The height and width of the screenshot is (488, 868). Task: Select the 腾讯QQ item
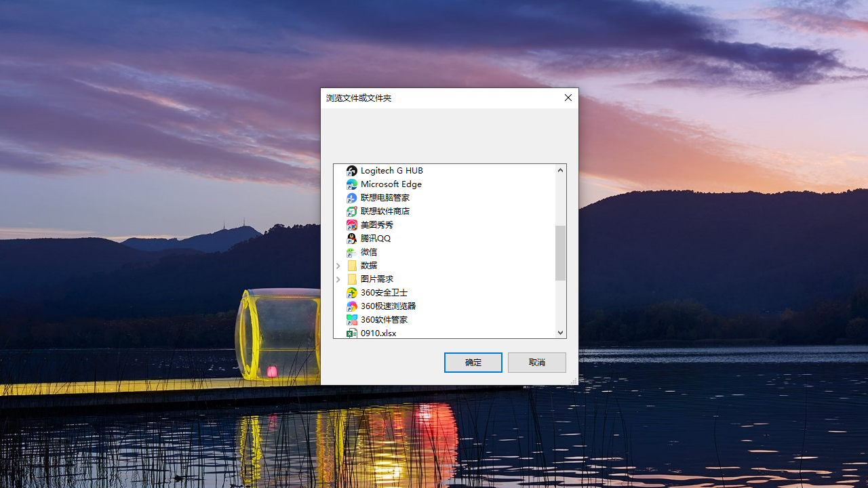[x=375, y=238]
